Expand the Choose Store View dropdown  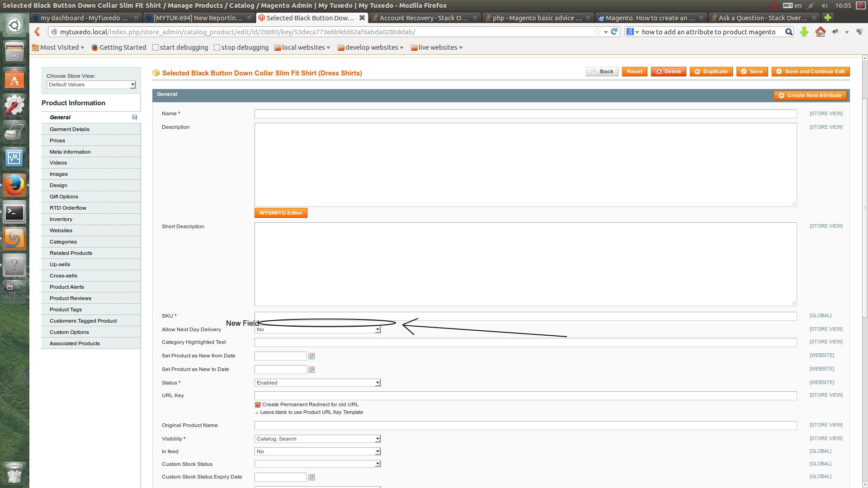pyautogui.click(x=91, y=84)
